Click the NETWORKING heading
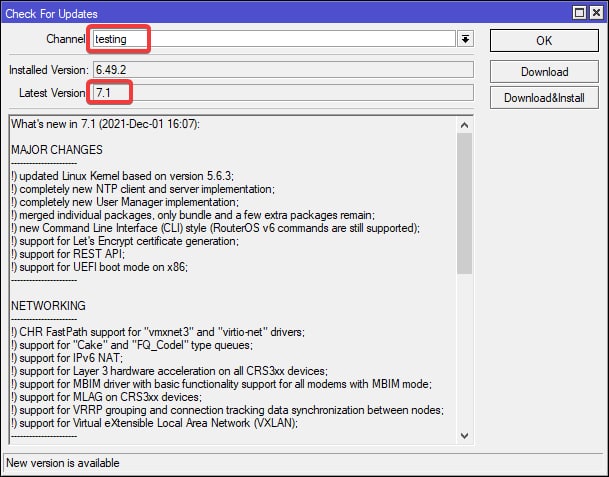The image size is (609, 477). [48, 306]
